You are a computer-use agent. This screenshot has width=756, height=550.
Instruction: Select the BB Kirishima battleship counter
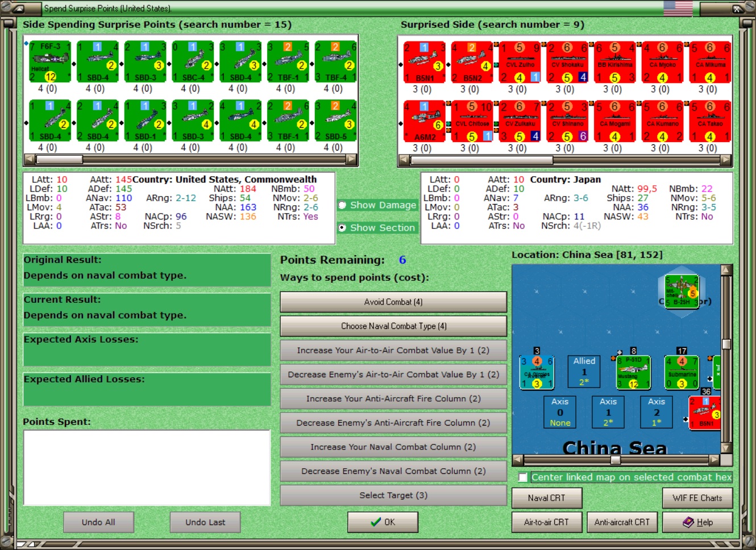[x=615, y=62]
